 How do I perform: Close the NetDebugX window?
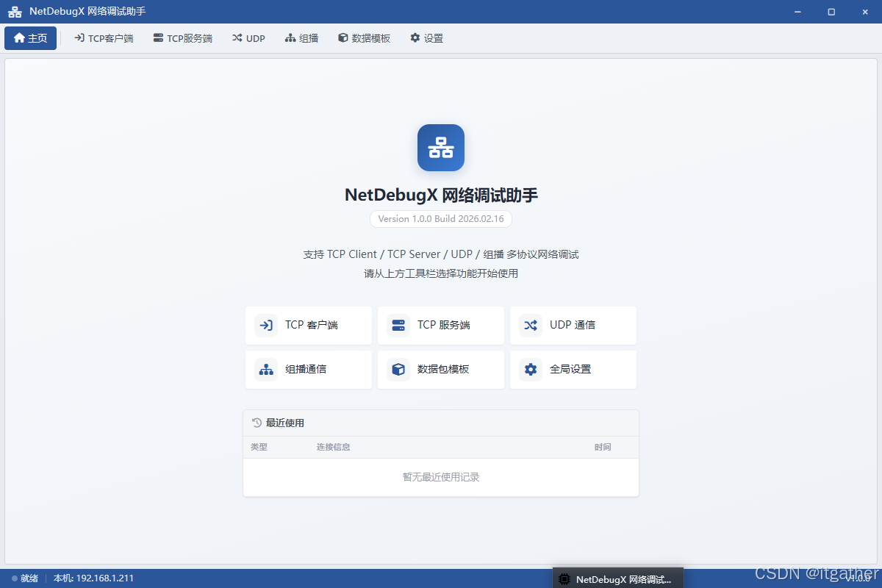pyautogui.click(x=865, y=12)
